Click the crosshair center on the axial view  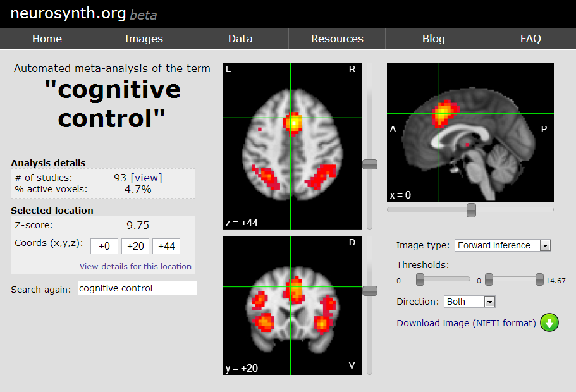coord(291,117)
